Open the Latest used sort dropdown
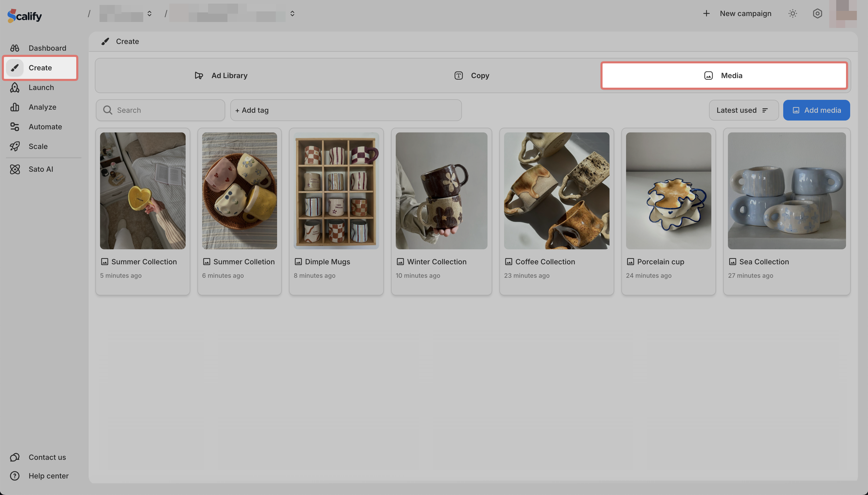Image resolution: width=868 pixels, height=495 pixels. point(743,110)
